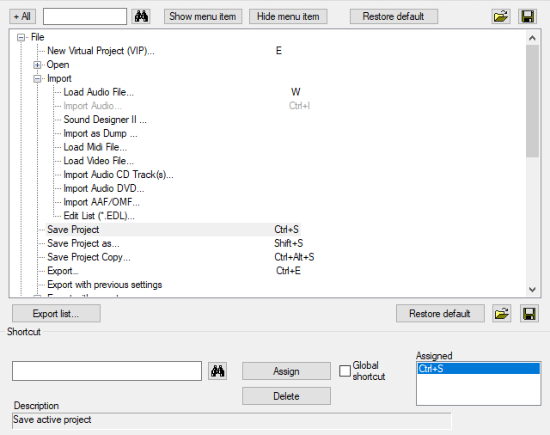
Task: Click the Export list... button
Action: [x=56, y=314]
